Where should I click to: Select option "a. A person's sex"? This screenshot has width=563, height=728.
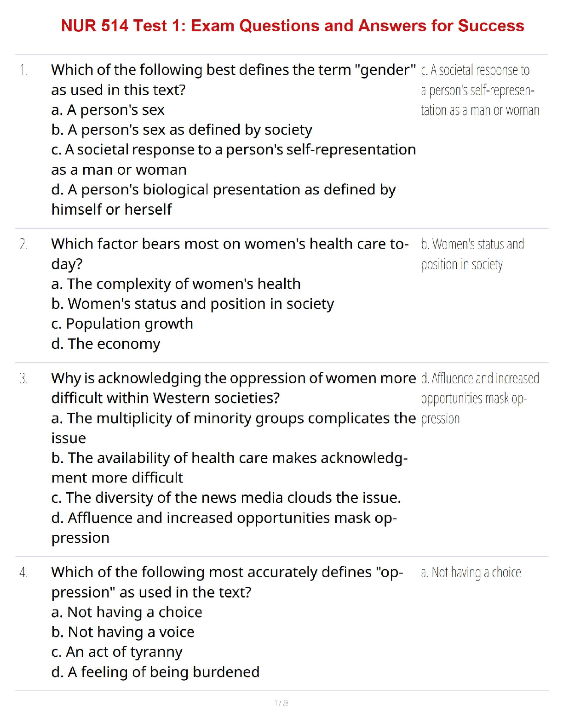[x=108, y=110]
